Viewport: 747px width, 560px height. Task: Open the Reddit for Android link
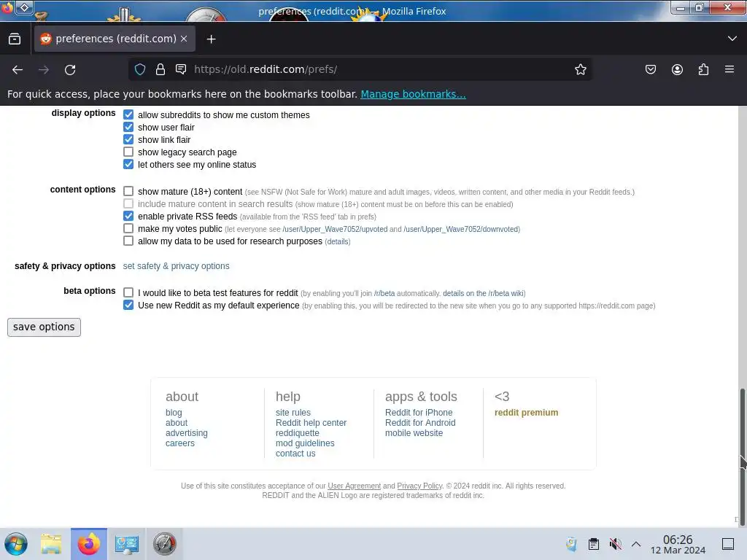[420, 423]
